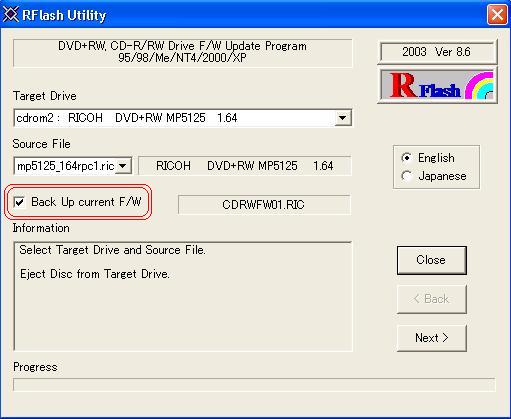The width and height of the screenshot is (511, 419).
Task: Select the Japanese language radio button
Action: point(407,176)
